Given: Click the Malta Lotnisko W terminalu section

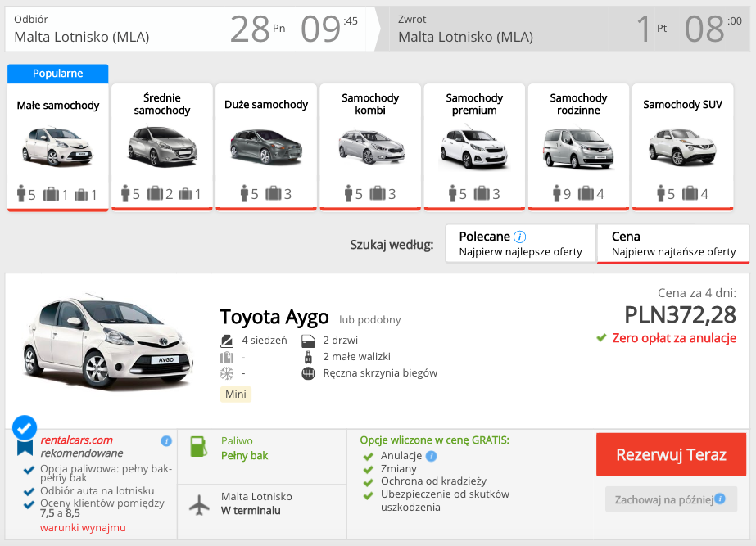Looking at the screenshot, I should pyautogui.click(x=262, y=512).
